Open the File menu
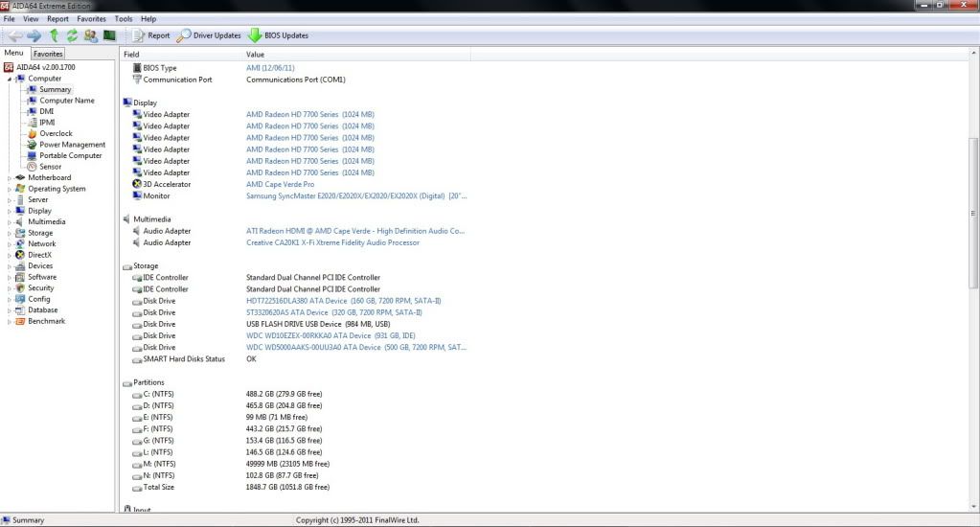980x527 pixels. (x=10, y=19)
